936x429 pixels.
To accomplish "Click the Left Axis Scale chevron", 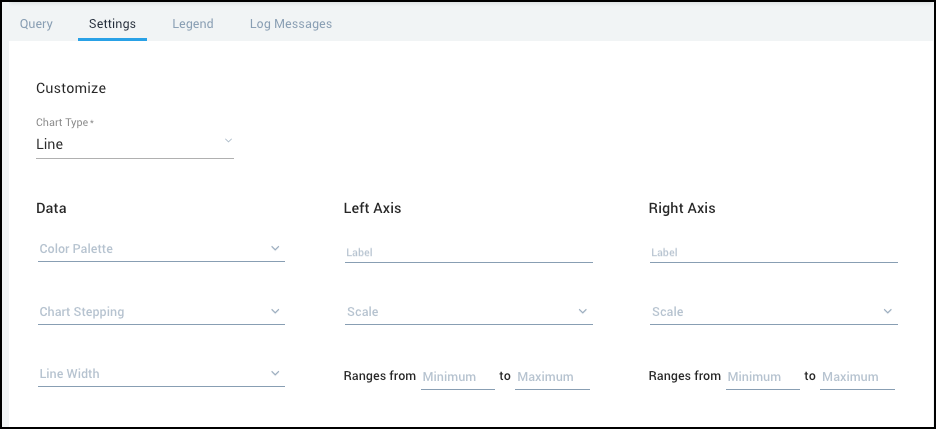I will (583, 312).
